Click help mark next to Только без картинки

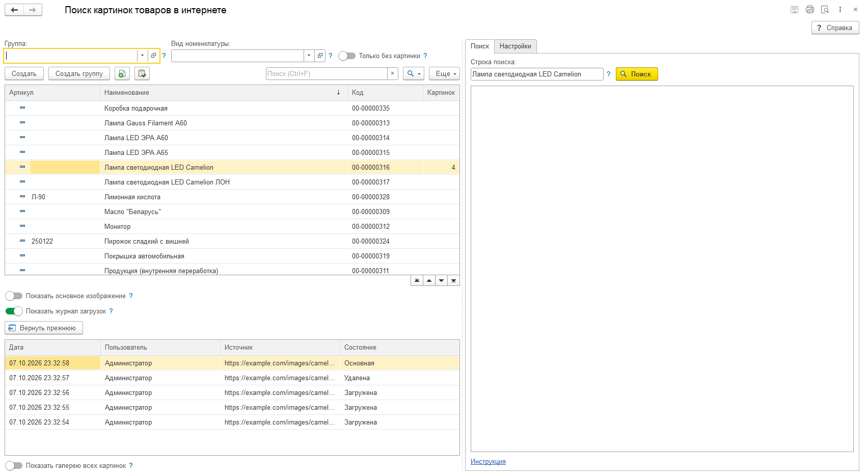point(425,56)
